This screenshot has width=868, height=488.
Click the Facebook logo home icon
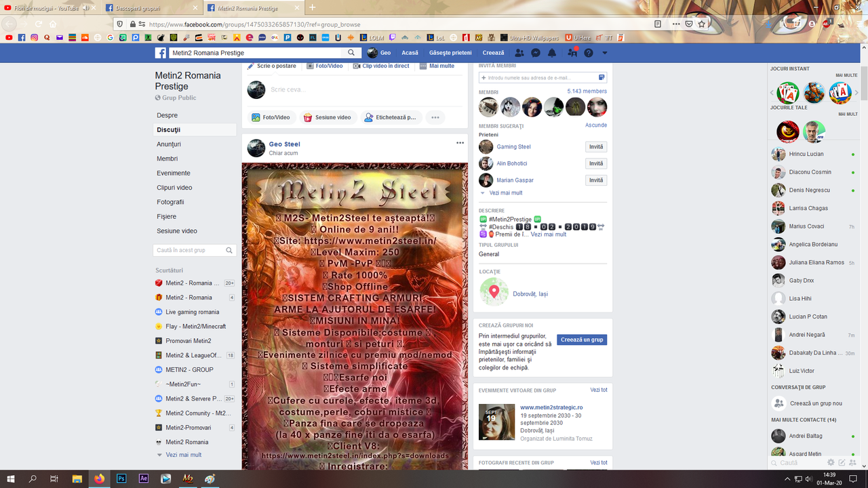click(161, 53)
